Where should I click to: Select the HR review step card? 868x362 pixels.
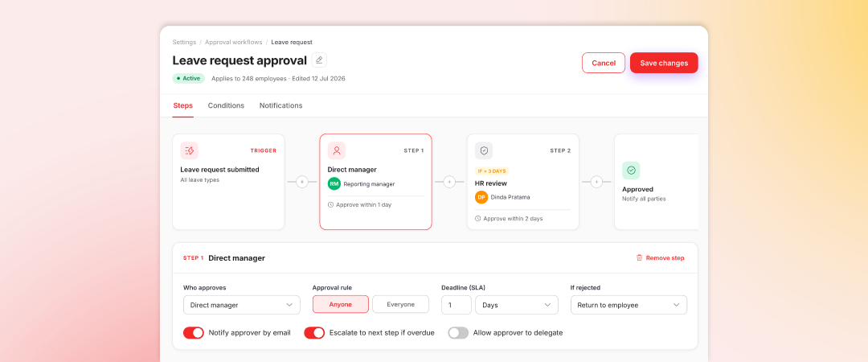(x=523, y=182)
